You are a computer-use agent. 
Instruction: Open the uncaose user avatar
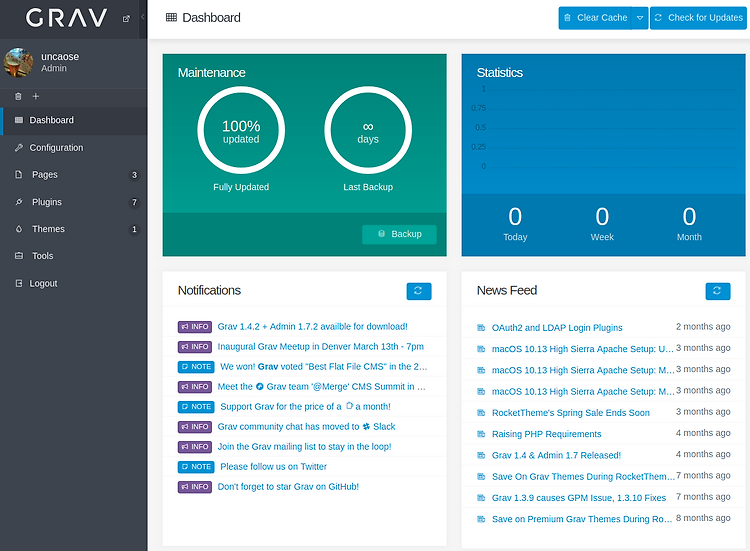(18, 62)
